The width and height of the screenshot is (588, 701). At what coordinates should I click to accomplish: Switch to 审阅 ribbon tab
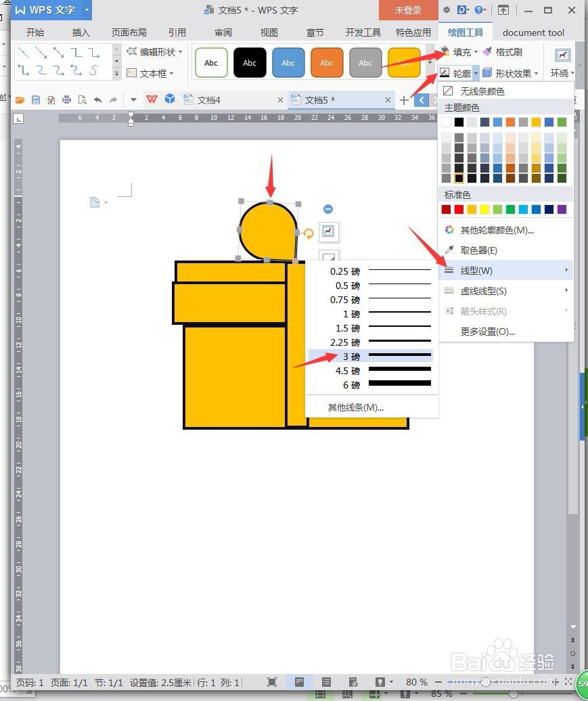[x=223, y=32]
